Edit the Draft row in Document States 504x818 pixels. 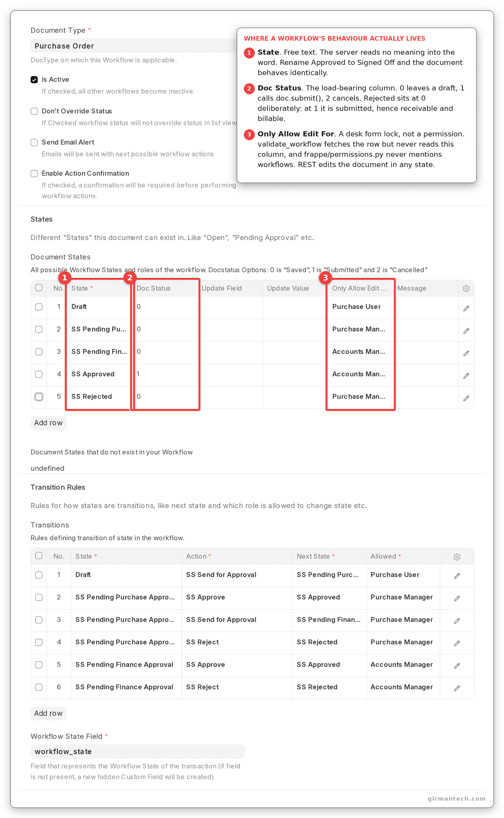[x=466, y=308]
